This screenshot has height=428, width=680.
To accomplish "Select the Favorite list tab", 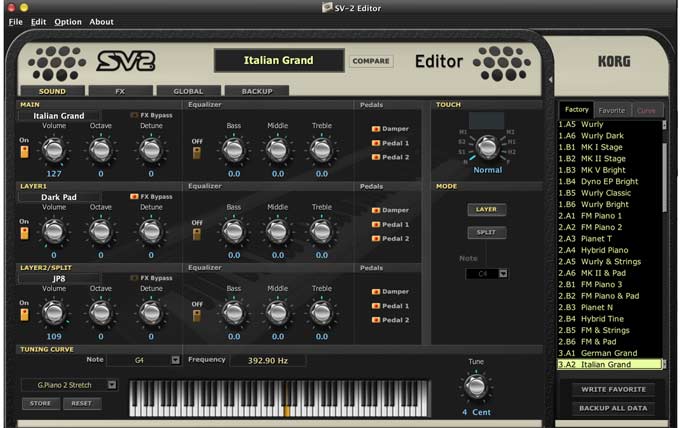I will [x=611, y=111].
